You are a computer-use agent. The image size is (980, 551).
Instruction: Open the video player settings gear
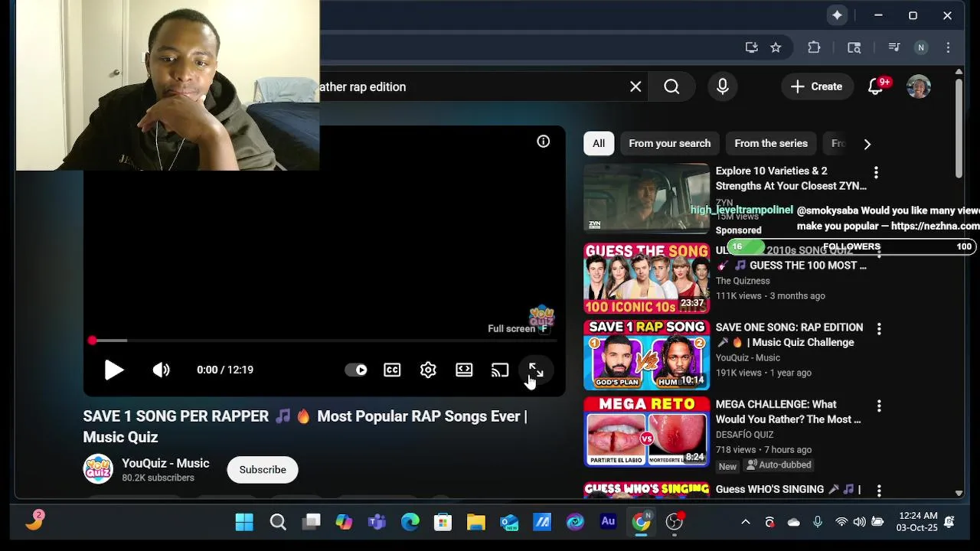[428, 370]
